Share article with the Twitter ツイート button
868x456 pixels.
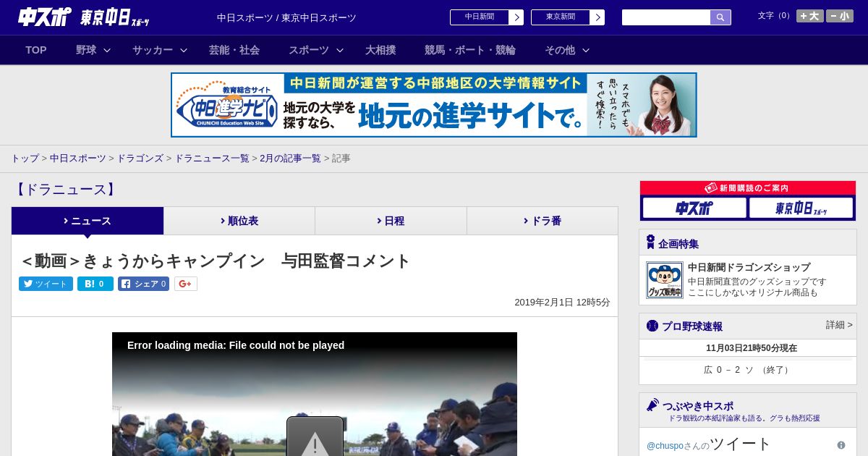click(46, 284)
